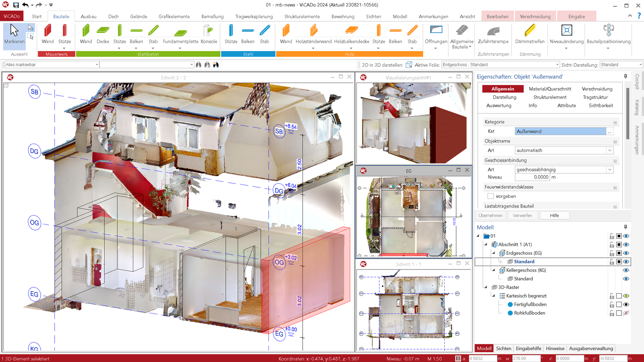
Task: Open the Ausgabenverwaltung bottom tab
Action: (591, 349)
